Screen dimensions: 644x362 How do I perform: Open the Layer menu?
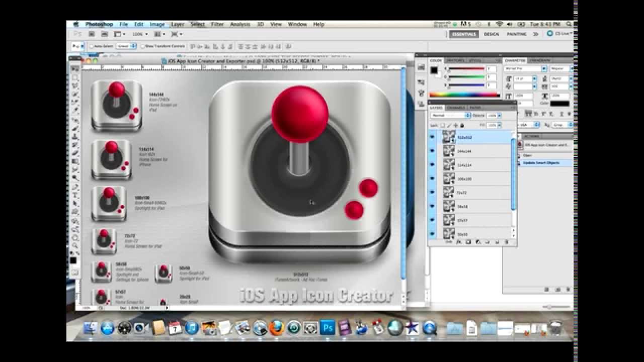click(x=178, y=24)
